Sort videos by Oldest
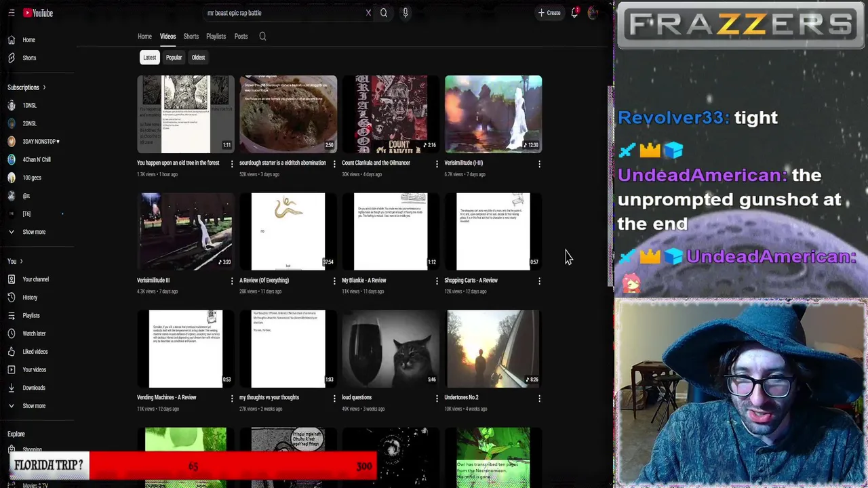 198,58
